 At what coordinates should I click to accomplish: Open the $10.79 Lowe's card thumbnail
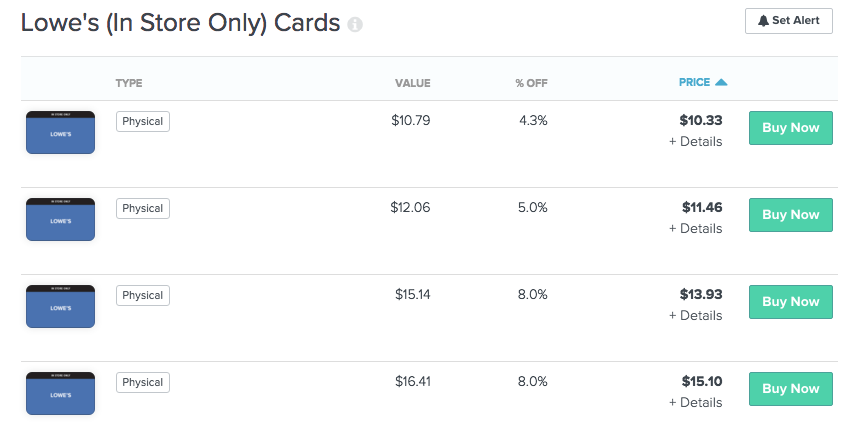point(60,132)
